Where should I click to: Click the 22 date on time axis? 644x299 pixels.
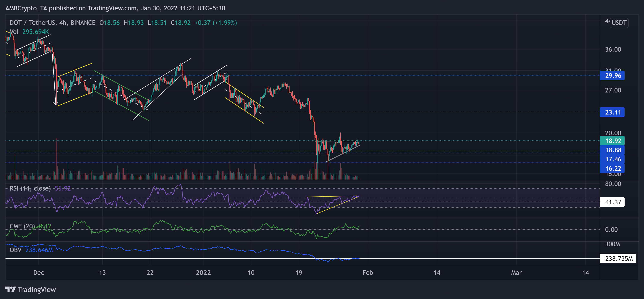coord(150,272)
